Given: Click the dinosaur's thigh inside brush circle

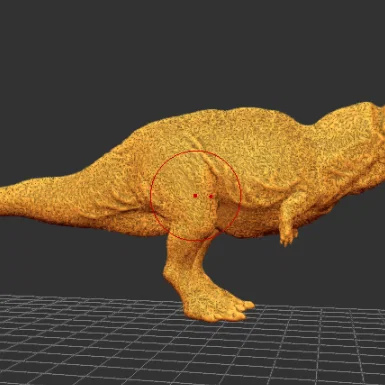Looking at the screenshot, I should [187, 195].
